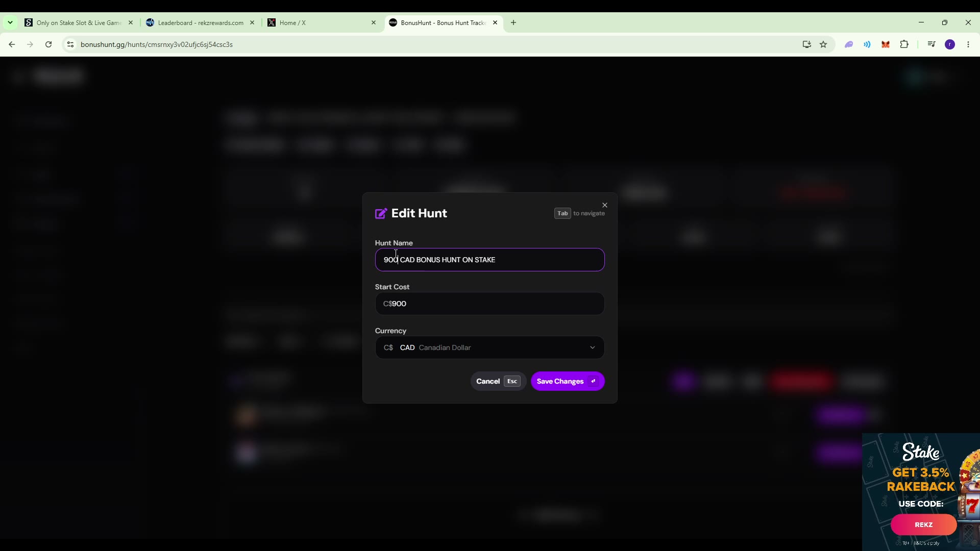
Task: Open the Chrome profile avatar
Action: coord(950,44)
